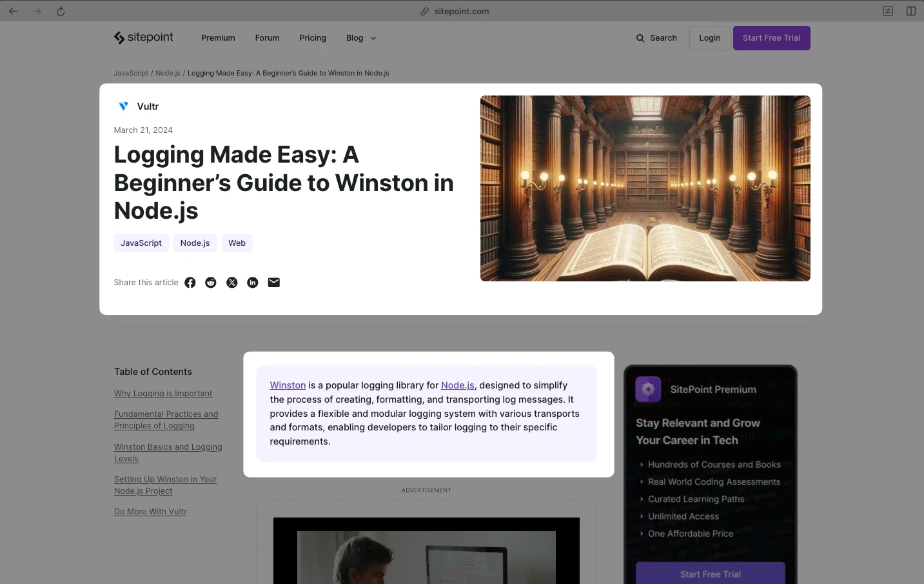Share the article on Reddit
924x584 pixels.
tap(211, 283)
